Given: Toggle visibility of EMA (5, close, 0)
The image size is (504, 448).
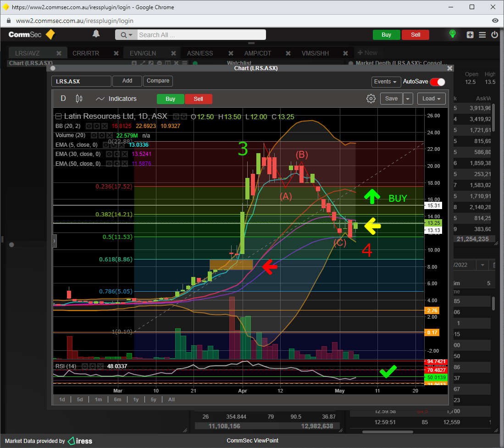Looking at the screenshot, I should point(106,145).
